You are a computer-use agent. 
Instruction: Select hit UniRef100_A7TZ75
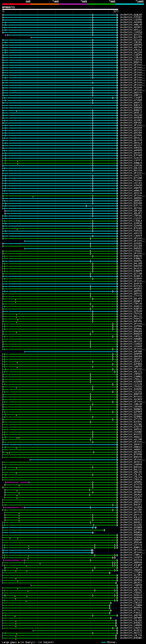[x=131, y=419]
